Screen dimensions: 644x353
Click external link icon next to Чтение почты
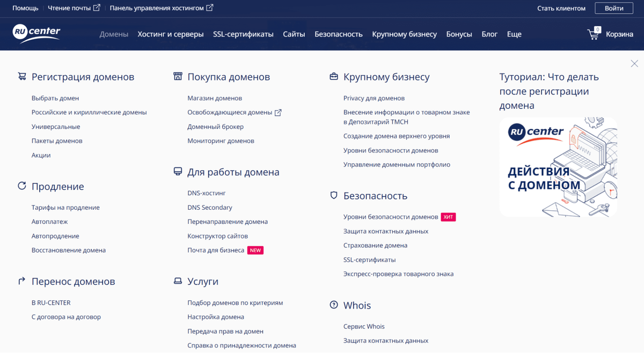click(x=97, y=8)
